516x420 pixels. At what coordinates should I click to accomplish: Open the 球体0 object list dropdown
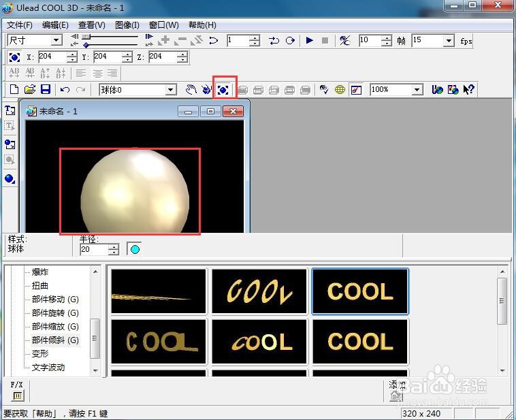170,90
